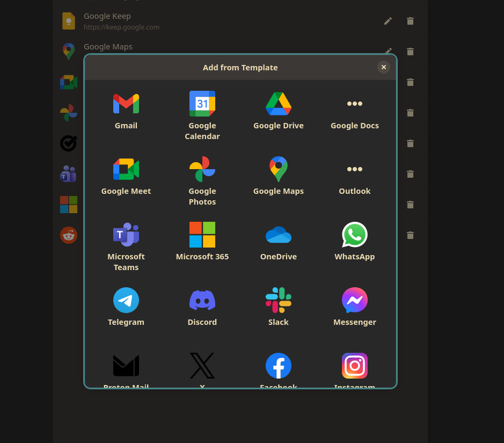Click the Microsoft Teams icon in background list
Viewport: 504px width, 443px height.
[x=69, y=174]
